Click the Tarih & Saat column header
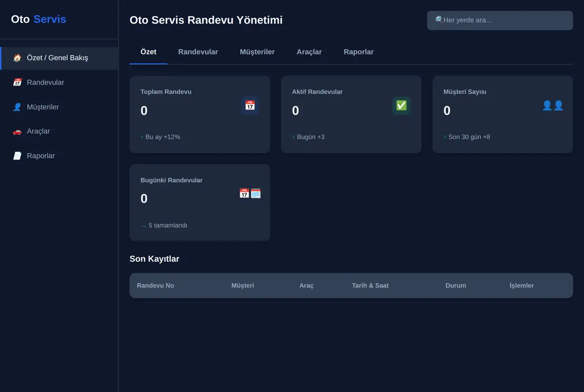The width and height of the screenshot is (584, 392). (x=370, y=285)
